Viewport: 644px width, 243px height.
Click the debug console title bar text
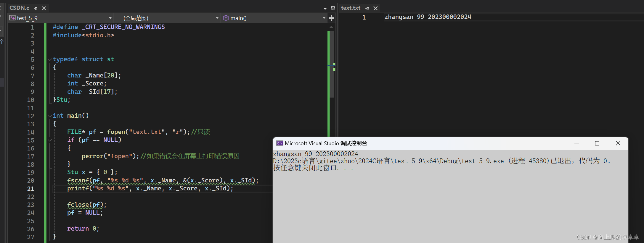326,143
